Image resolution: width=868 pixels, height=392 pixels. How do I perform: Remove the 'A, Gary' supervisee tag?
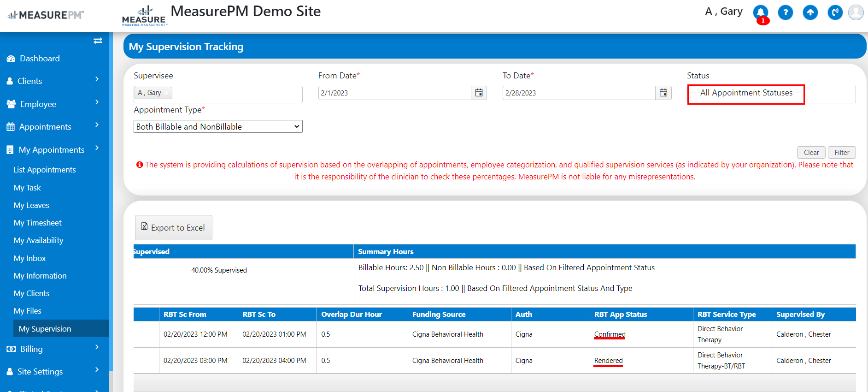click(x=166, y=93)
